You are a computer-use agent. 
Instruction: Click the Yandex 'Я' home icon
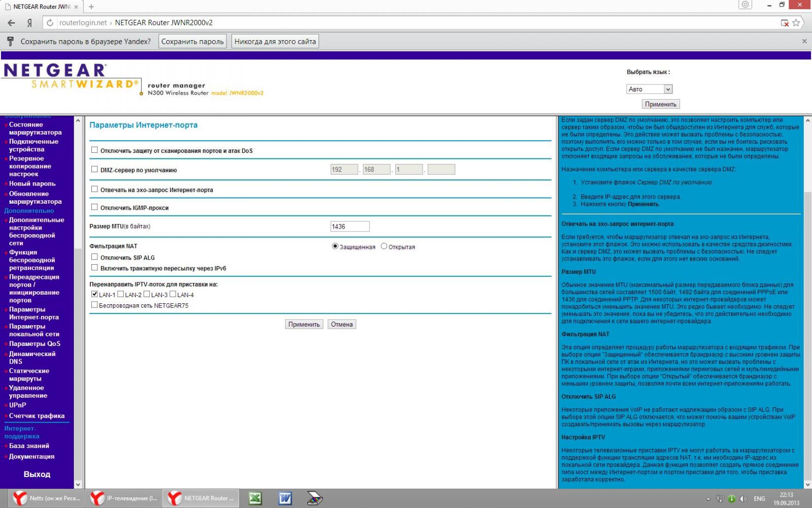coord(30,23)
